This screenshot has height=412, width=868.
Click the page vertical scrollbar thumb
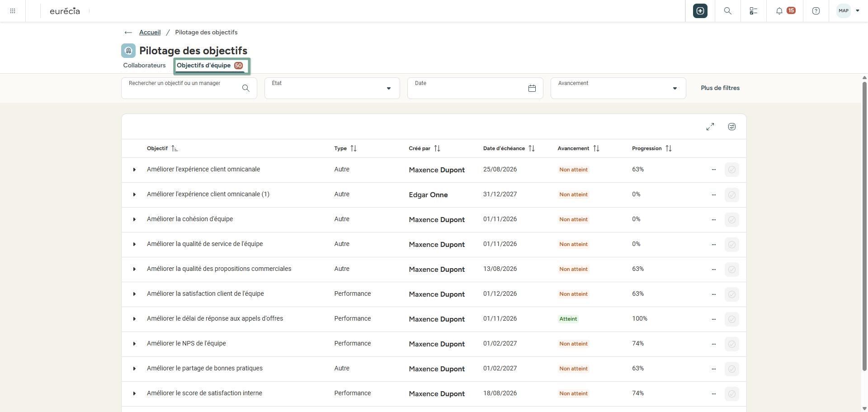pos(864,226)
